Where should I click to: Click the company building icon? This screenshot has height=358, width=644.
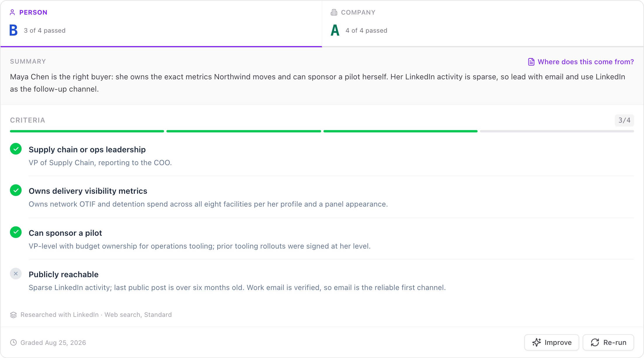point(334,12)
